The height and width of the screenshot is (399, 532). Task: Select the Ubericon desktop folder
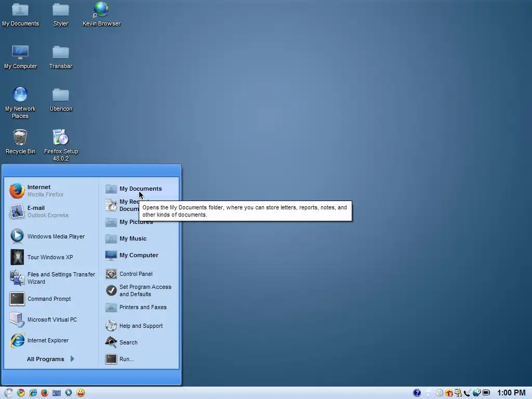[61, 99]
